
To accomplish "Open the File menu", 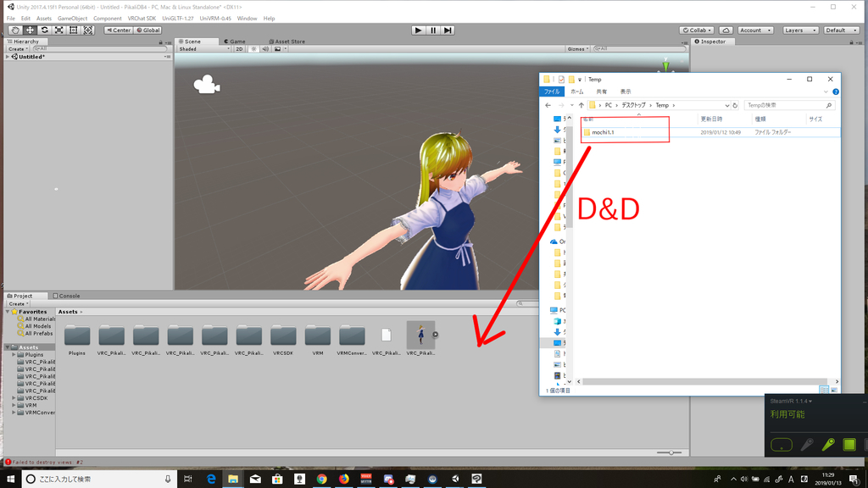I will (x=10, y=19).
